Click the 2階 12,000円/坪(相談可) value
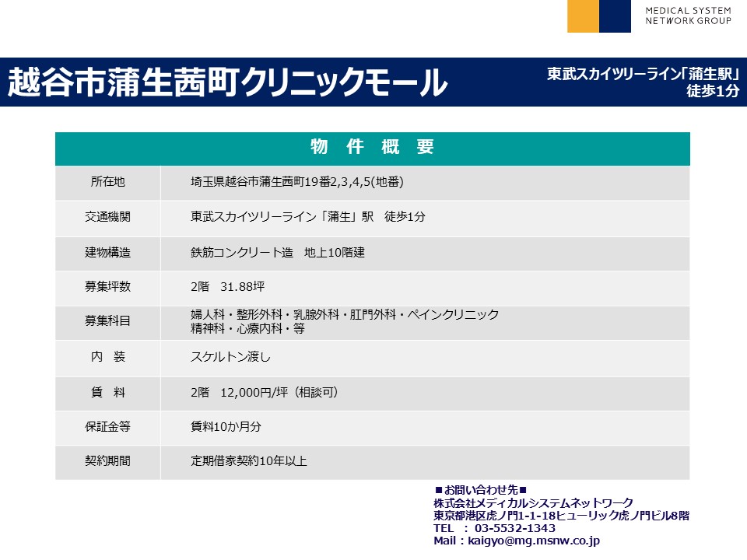The width and height of the screenshot is (747, 560). click(x=265, y=393)
